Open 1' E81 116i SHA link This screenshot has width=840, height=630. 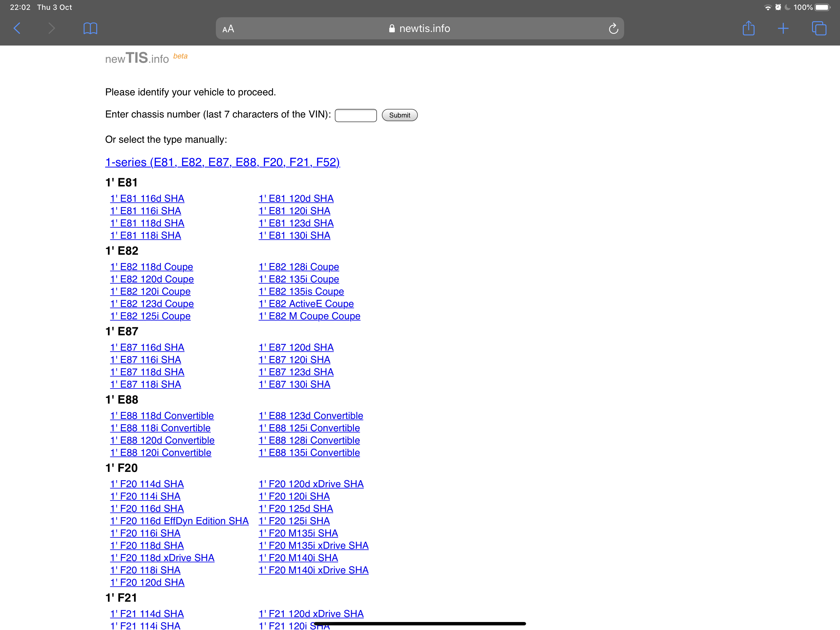click(x=145, y=211)
